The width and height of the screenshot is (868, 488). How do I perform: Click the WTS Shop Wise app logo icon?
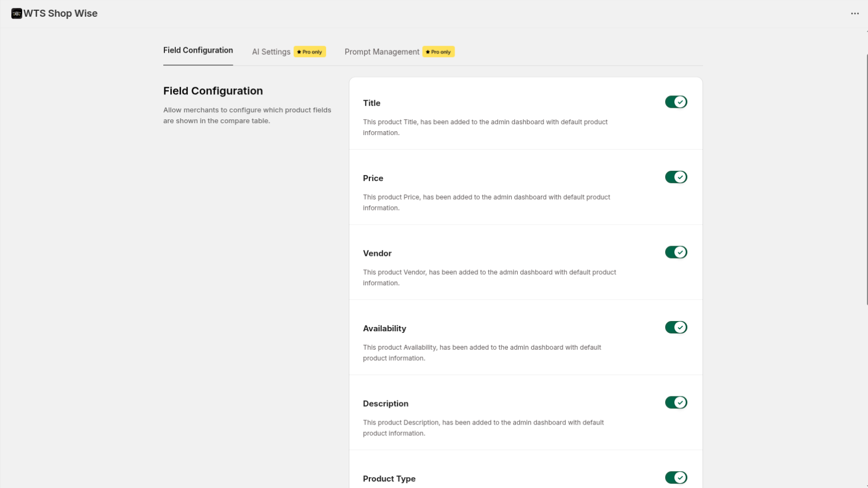pos(16,13)
